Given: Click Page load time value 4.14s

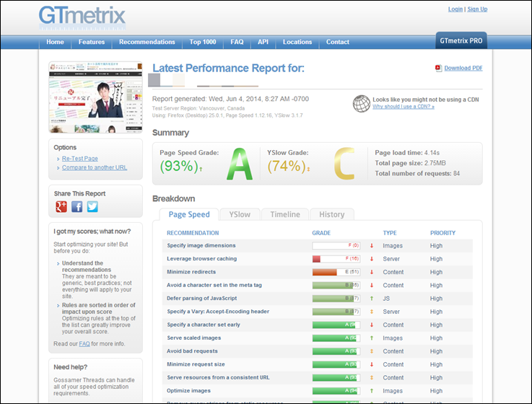Looking at the screenshot, I should [432, 153].
